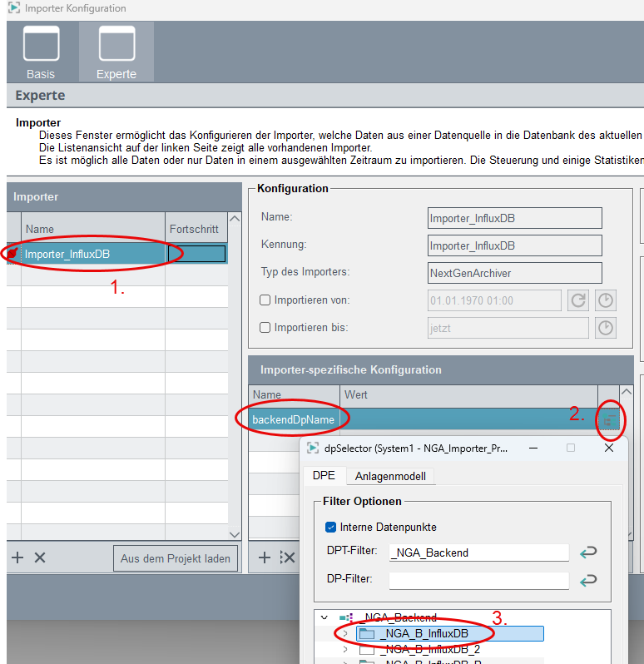Click the Wert cell of backendDpName
644x664 pixels.
[468, 419]
